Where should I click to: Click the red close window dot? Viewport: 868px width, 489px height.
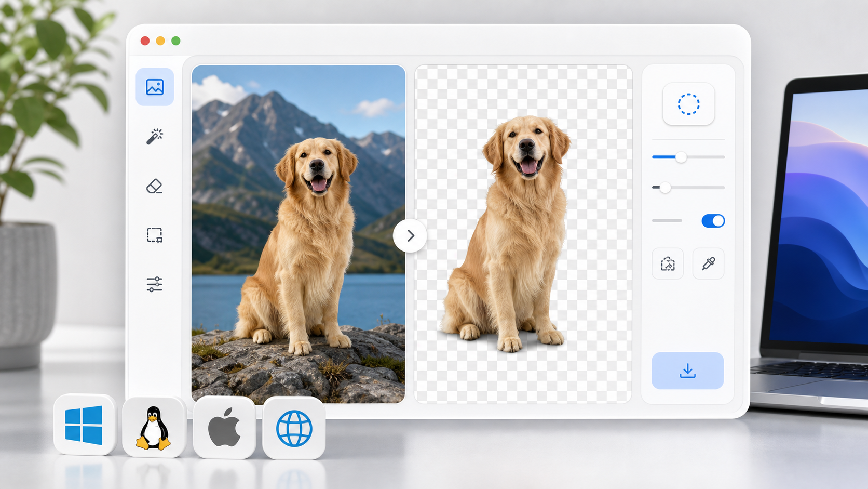145,41
